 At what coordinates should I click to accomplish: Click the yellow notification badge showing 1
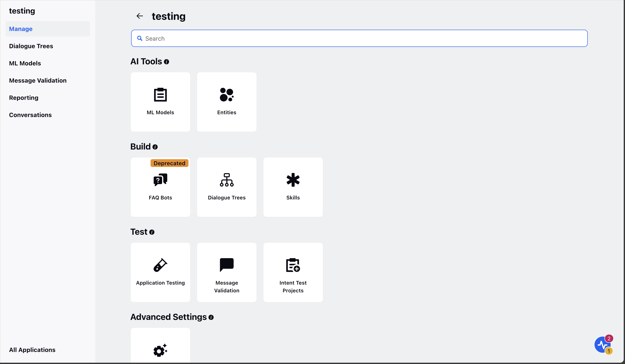tap(609, 351)
